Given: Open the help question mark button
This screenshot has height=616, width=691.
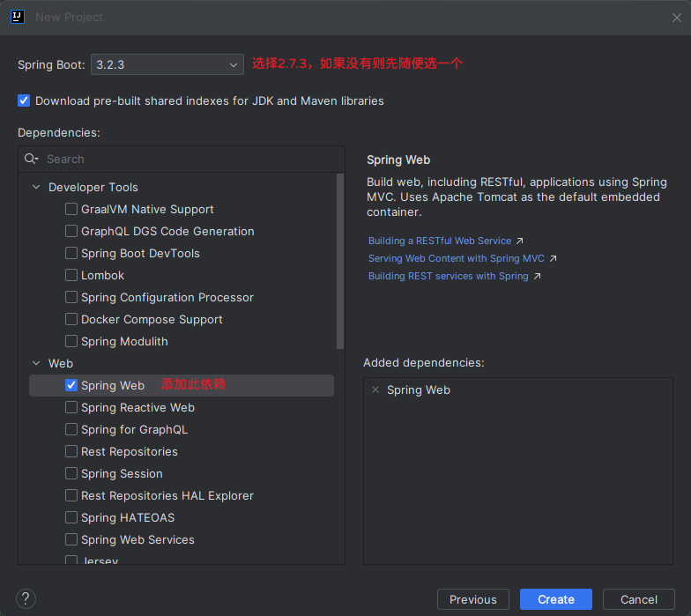Looking at the screenshot, I should click(x=26, y=599).
